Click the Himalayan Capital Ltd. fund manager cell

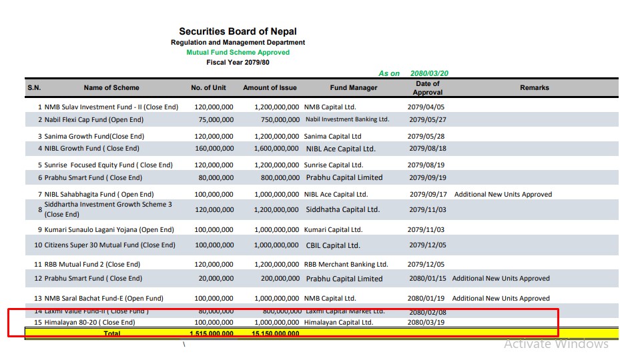pos(340,323)
